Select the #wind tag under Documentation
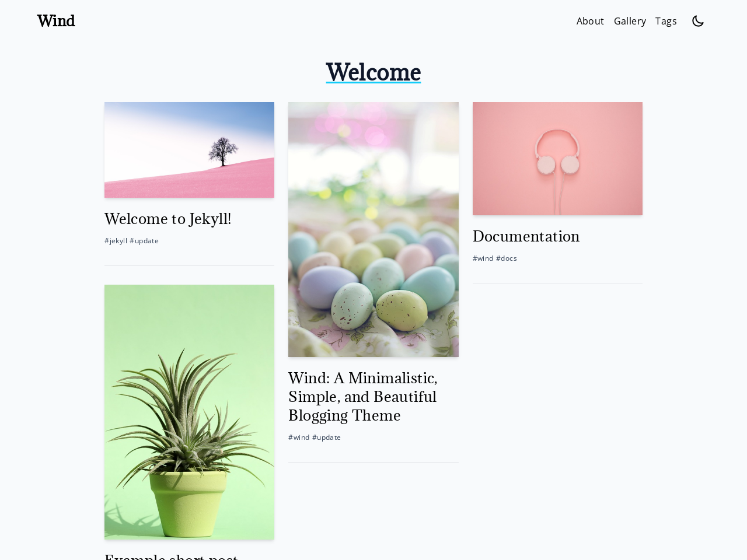The width and height of the screenshot is (747, 560). (483, 258)
